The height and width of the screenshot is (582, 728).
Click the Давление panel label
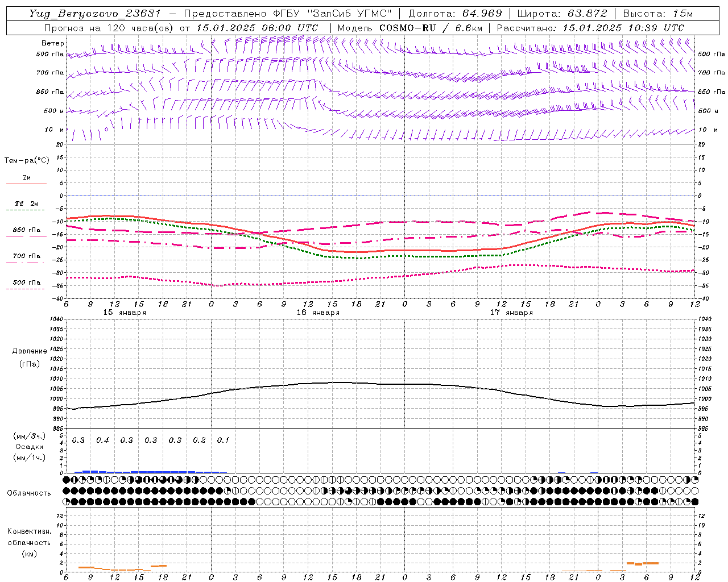pos(30,351)
